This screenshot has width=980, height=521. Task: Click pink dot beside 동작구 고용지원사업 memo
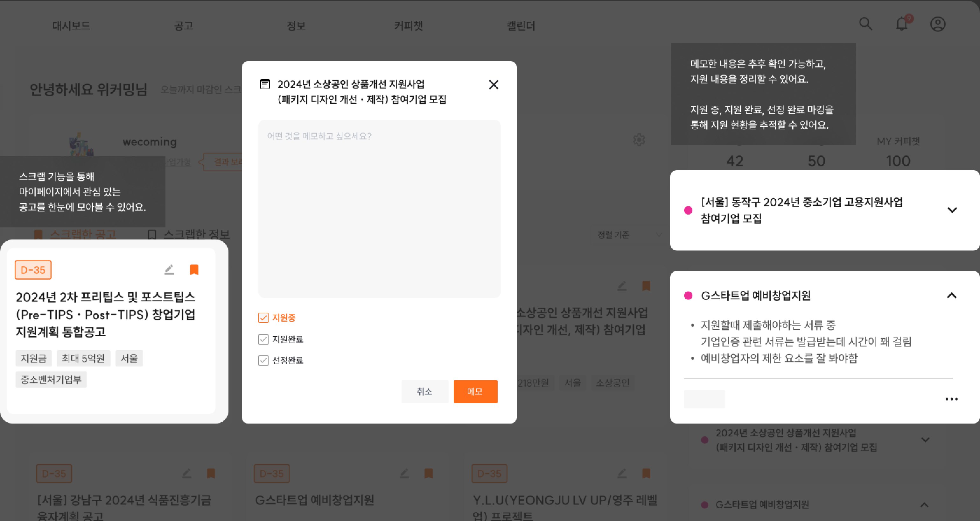point(688,210)
